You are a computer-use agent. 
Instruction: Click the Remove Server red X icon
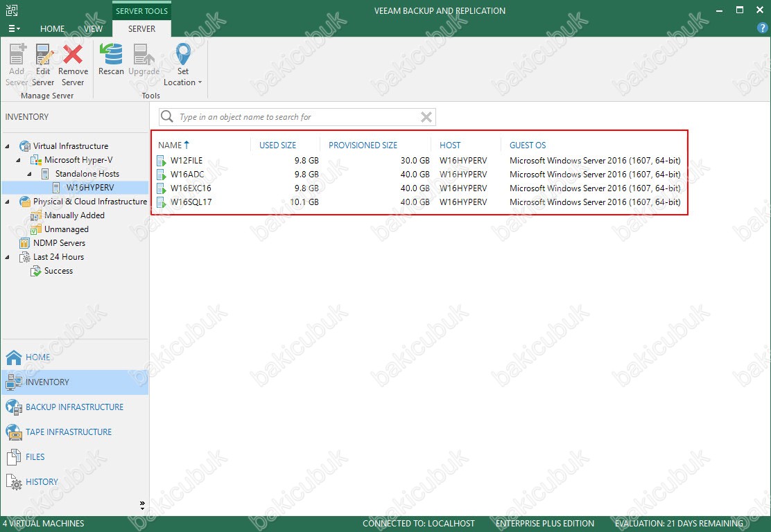pyautogui.click(x=73, y=54)
